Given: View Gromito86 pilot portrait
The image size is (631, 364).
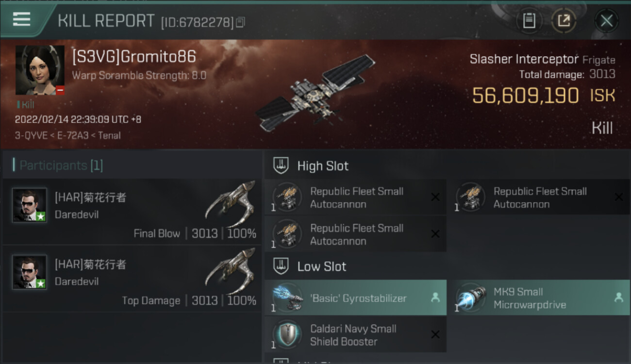Looking at the screenshot, I should 40,70.
